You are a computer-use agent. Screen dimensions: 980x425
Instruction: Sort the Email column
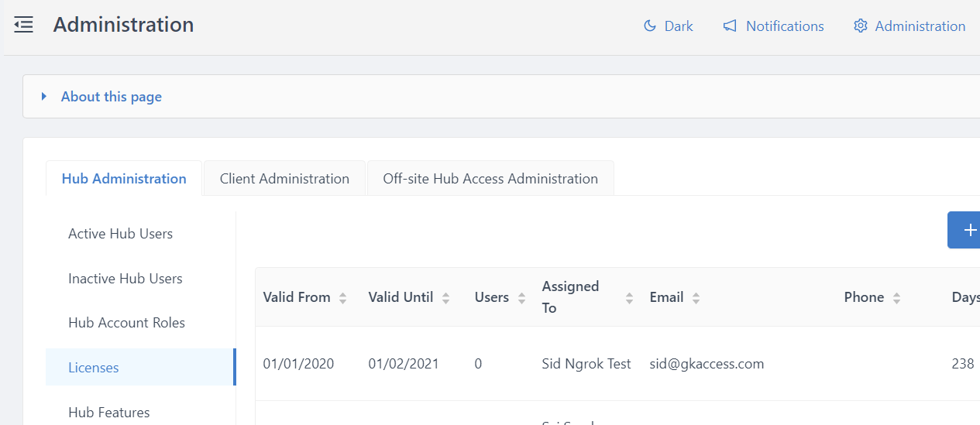[x=696, y=298]
